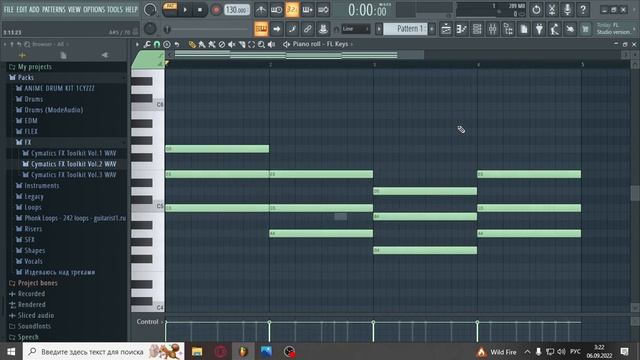
Task: Select the Delete tool in piano roll toolbar
Action: click(x=222, y=44)
